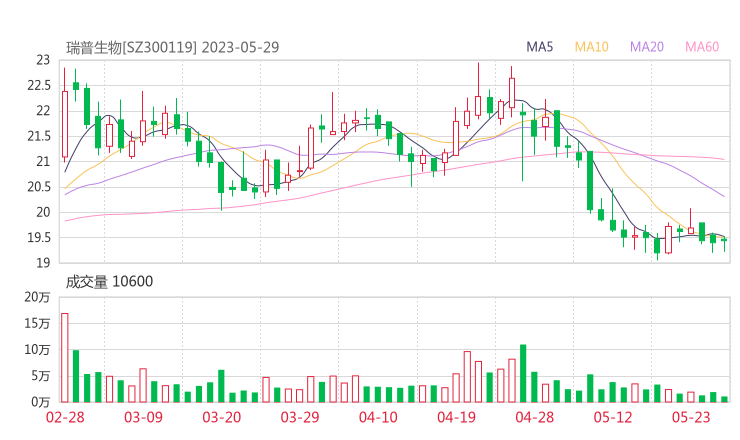Image resolution: width=740 pixels, height=440 pixels.
Task: Click the 04-19 date label
Action: tap(456, 417)
